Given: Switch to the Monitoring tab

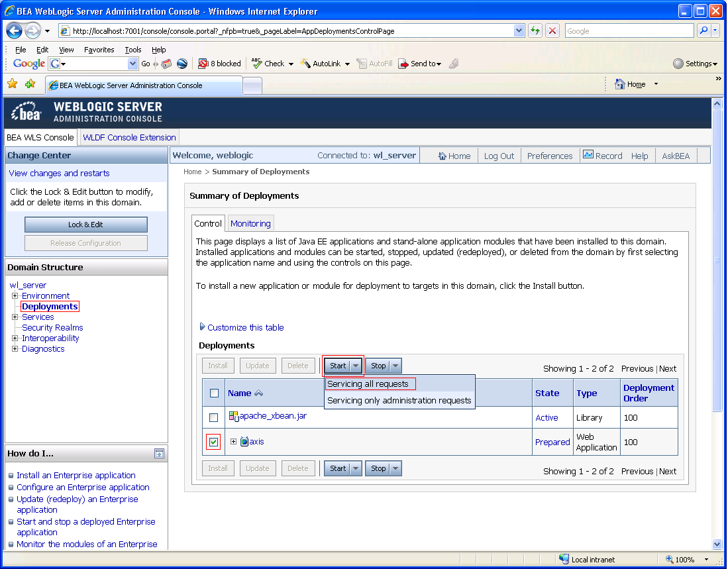Looking at the screenshot, I should pos(250,224).
